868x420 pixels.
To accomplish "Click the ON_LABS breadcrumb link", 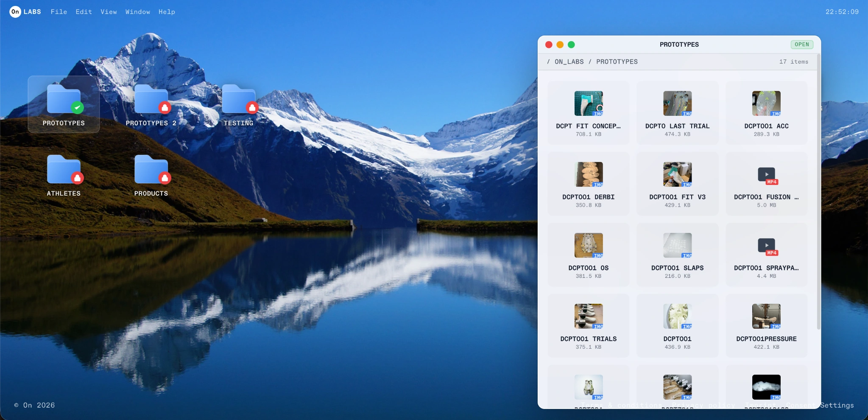I will tap(569, 62).
